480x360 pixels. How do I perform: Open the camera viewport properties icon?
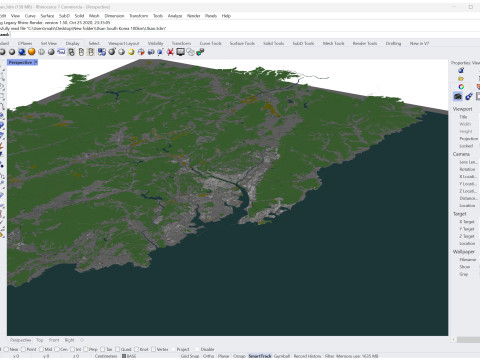coord(458,96)
